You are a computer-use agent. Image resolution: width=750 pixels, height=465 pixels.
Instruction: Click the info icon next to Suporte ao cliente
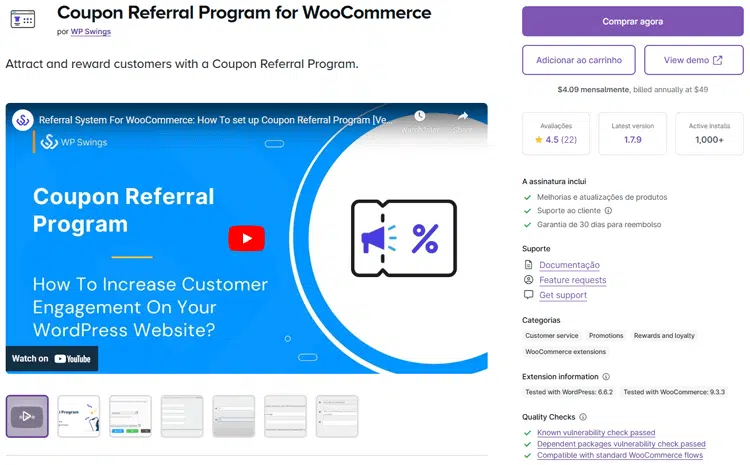coord(608,210)
